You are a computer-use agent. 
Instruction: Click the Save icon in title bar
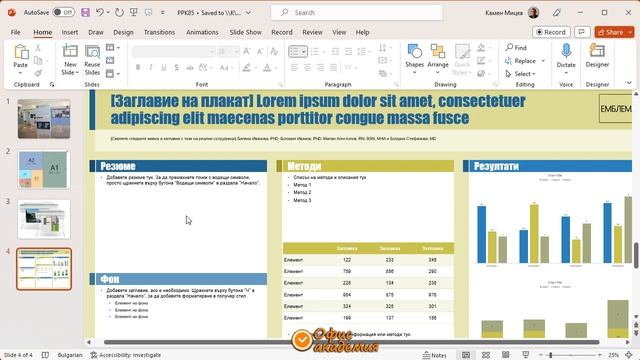(85, 13)
